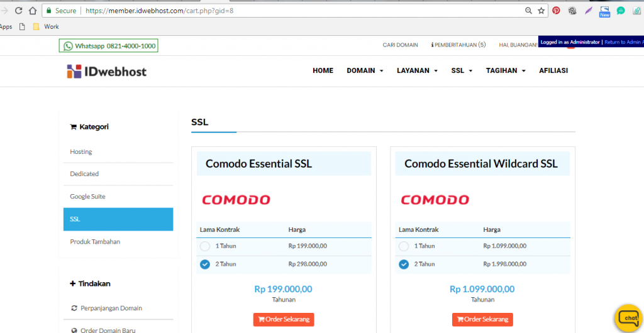Select 2 Tahun for Comodo Essential SSL
The width and height of the screenshot is (644, 333).
(205, 265)
